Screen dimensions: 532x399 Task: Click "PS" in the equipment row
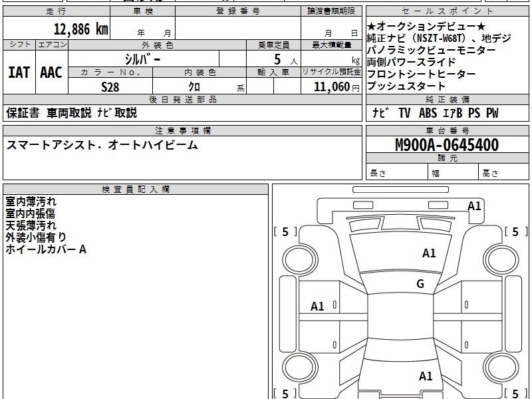pos(474,113)
